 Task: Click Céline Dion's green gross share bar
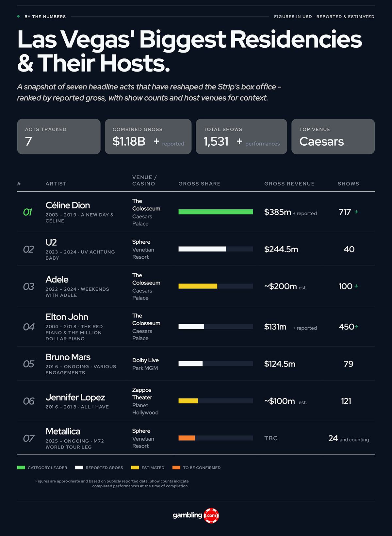tap(216, 212)
